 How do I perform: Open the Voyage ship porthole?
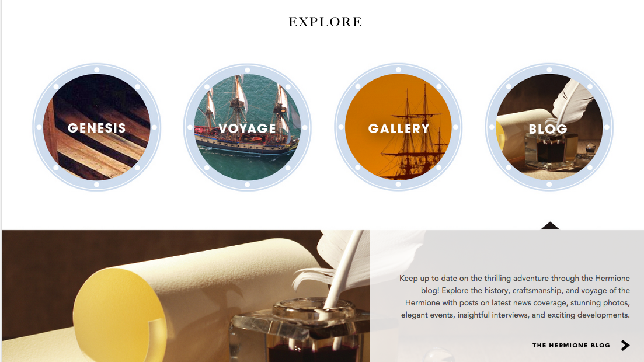point(247,127)
